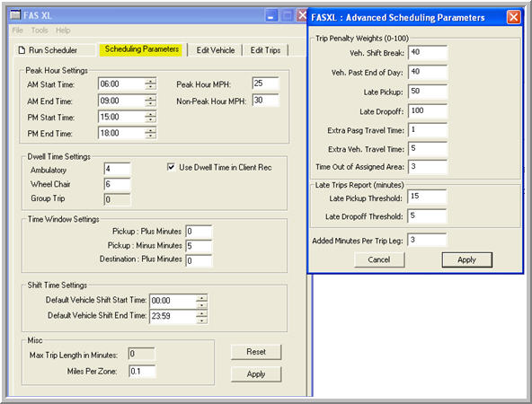Apply the Advanced Scheduling Parameters

pyautogui.click(x=467, y=260)
